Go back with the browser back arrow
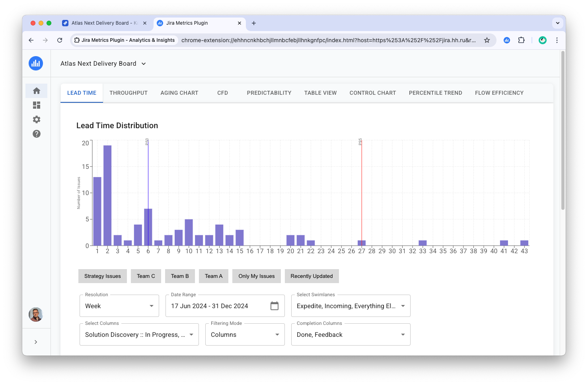 click(31, 40)
